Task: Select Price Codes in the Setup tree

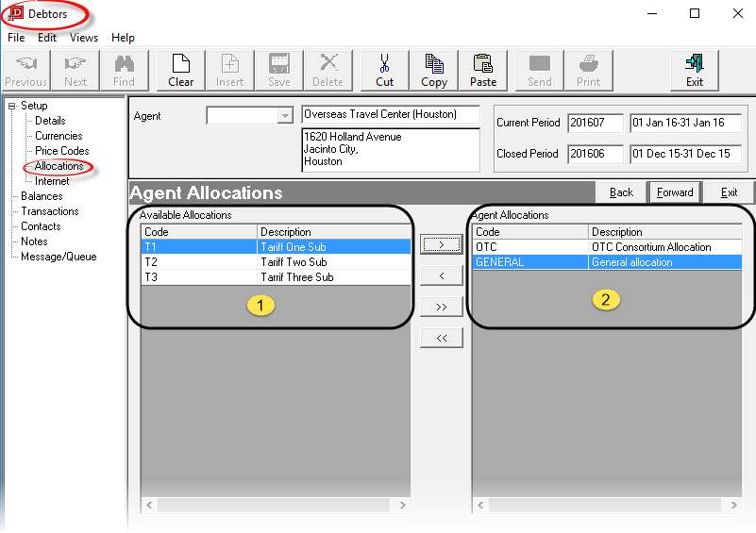Action: 61,151
